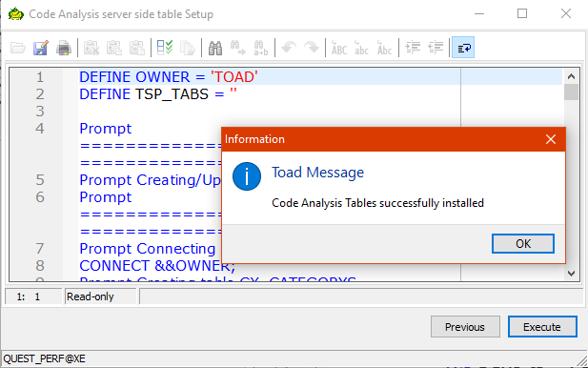Click OK in the Toad Message dialog

click(523, 244)
